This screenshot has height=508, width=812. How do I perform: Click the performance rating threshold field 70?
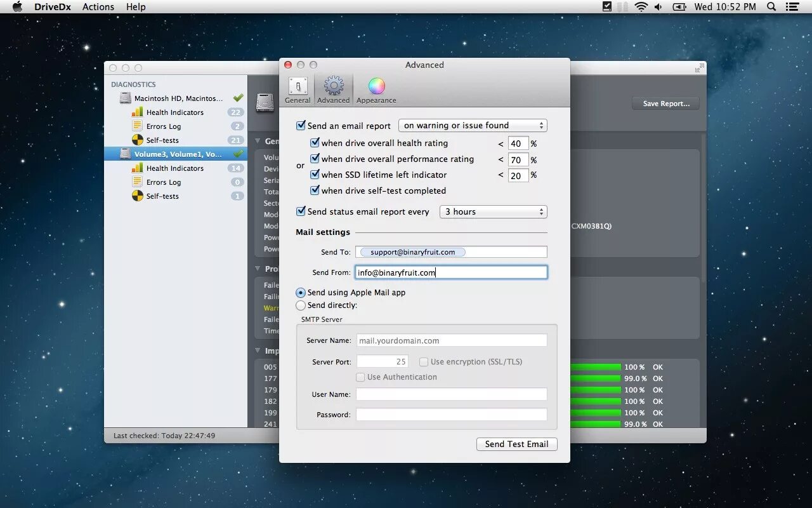pyautogui.click(x=518, y=159)
